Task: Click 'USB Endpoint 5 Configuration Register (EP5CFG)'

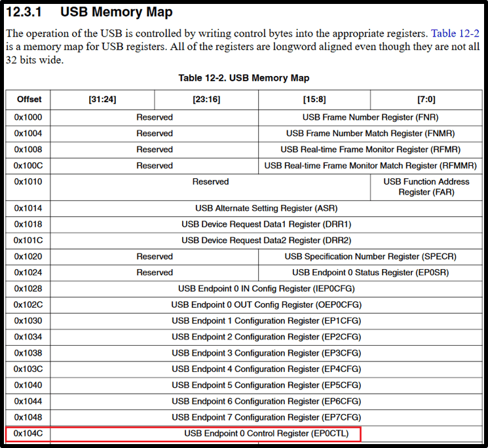Action: [267, 385]
